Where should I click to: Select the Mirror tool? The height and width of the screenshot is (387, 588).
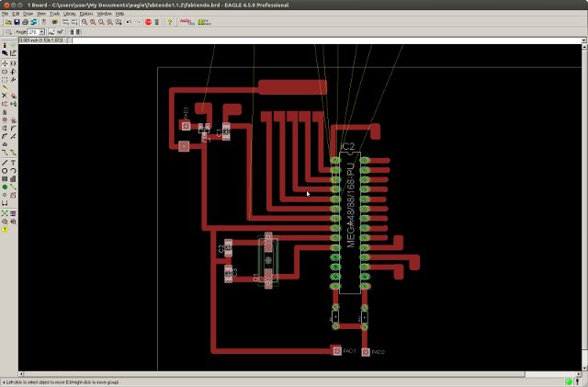[x=5, y=72]
